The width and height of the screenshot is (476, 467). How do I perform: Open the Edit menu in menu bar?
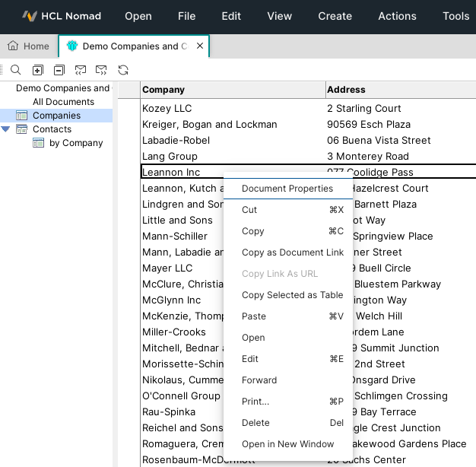(231, 16)
